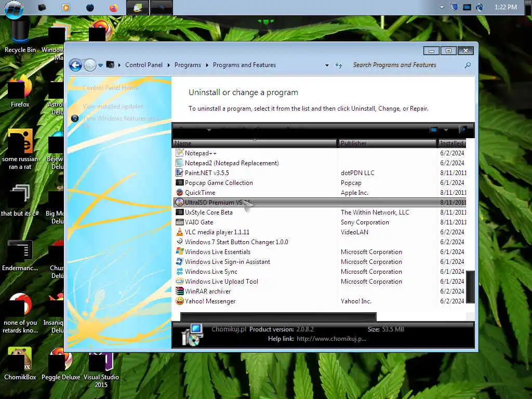The image size is (532, 399).
Task: Select Notepad++ program icon
Action: [x=179, y=153]
